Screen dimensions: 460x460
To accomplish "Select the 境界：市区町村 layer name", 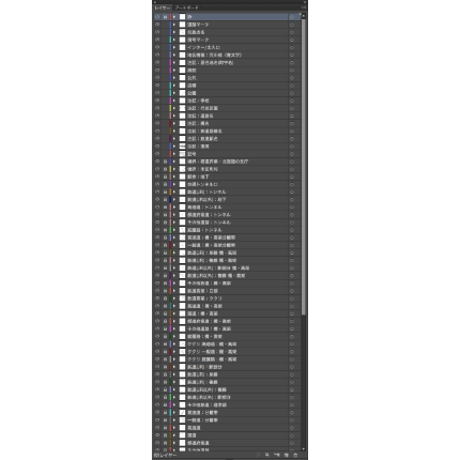I will pos(203,169).
